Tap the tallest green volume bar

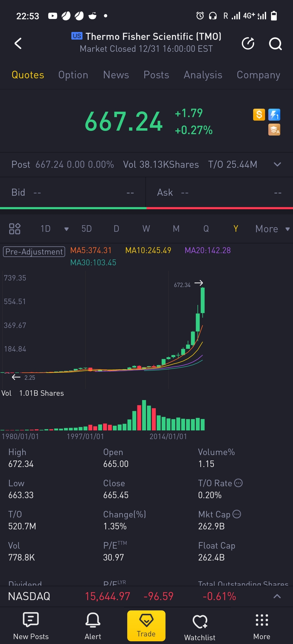144,415
